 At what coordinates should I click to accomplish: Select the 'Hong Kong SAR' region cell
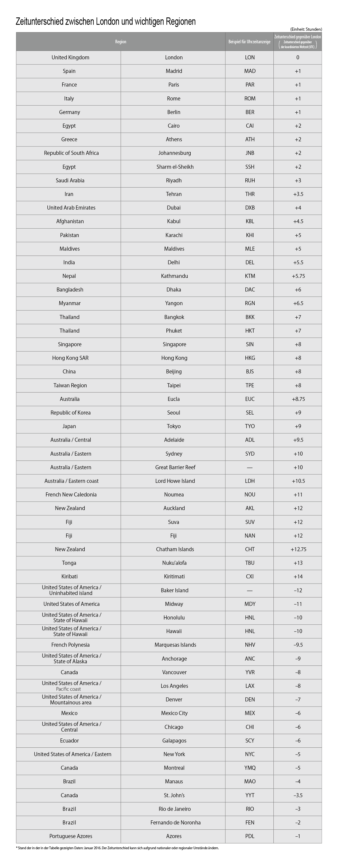point(70,358)
